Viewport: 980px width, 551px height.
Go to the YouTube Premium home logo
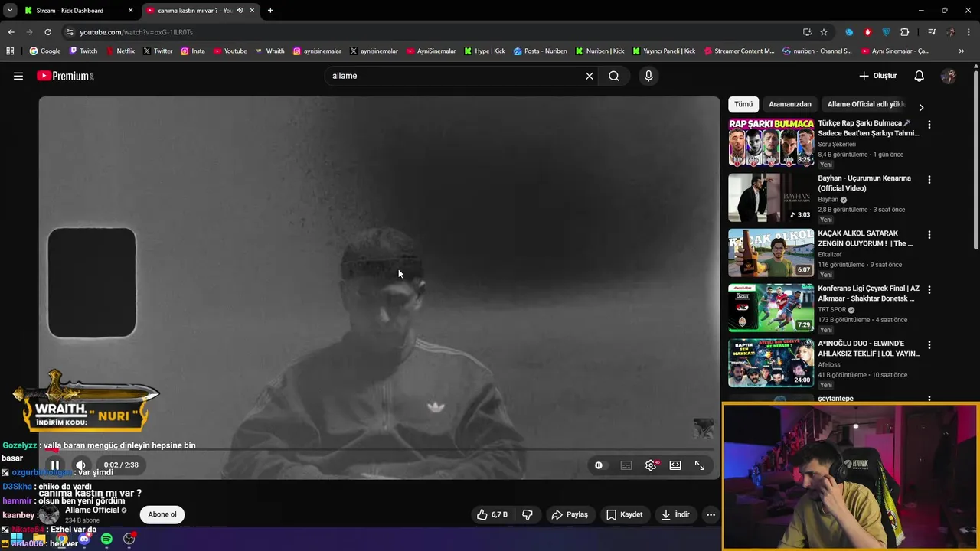[x=65, y=76]
